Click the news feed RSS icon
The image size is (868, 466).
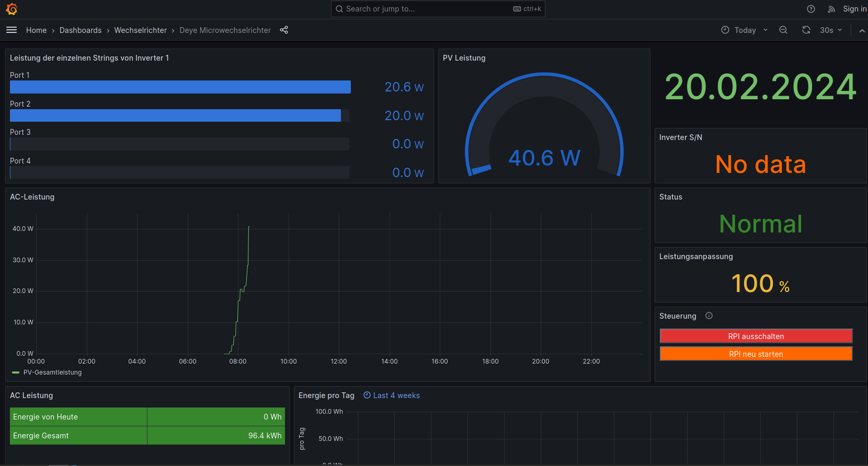(831, 9)
